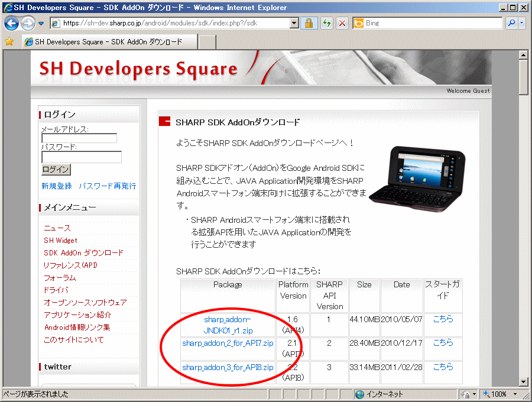The image size is (532, 402).
Task: Open SDK AddOn ダウンロード menu item
Action: [x=83, y=253]
